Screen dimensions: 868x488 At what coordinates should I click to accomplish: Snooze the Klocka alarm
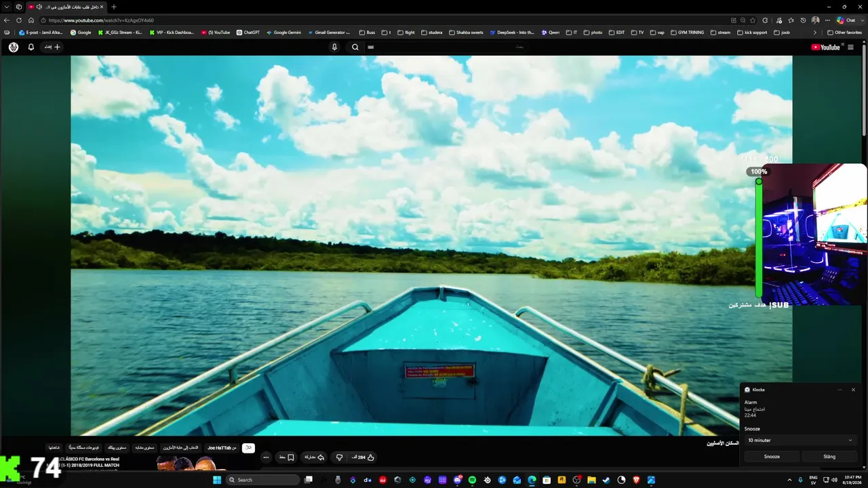pyautogui.click(x=772, y=457)
